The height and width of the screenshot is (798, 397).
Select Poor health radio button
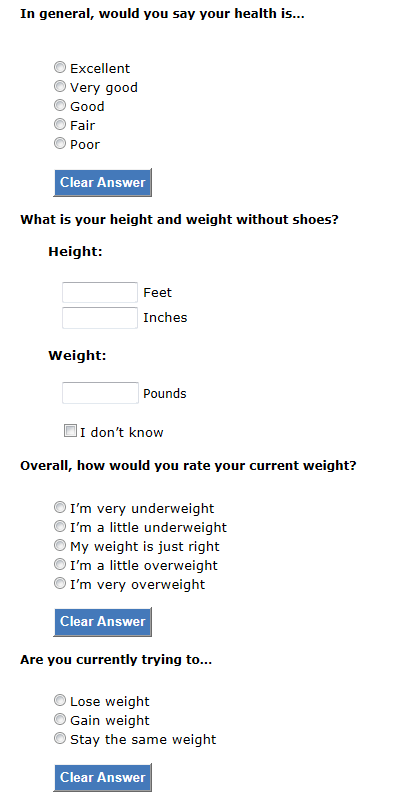click(60, 144)
